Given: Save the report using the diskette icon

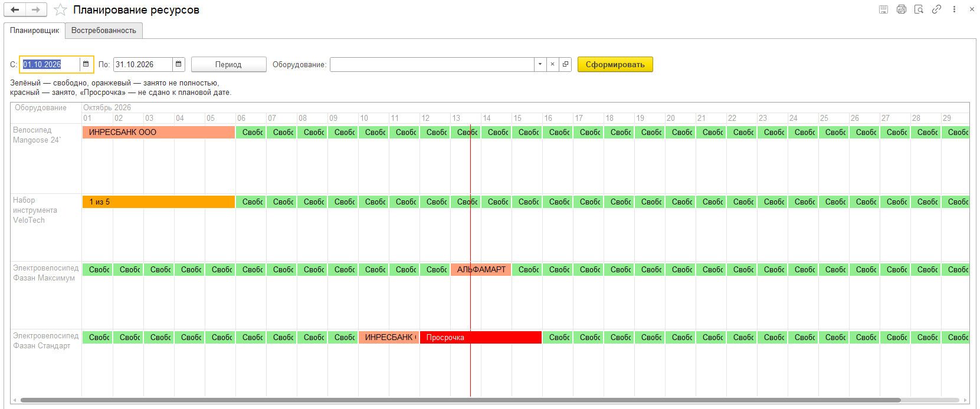Looking at the screenshot, I should (x=883, y=9).
